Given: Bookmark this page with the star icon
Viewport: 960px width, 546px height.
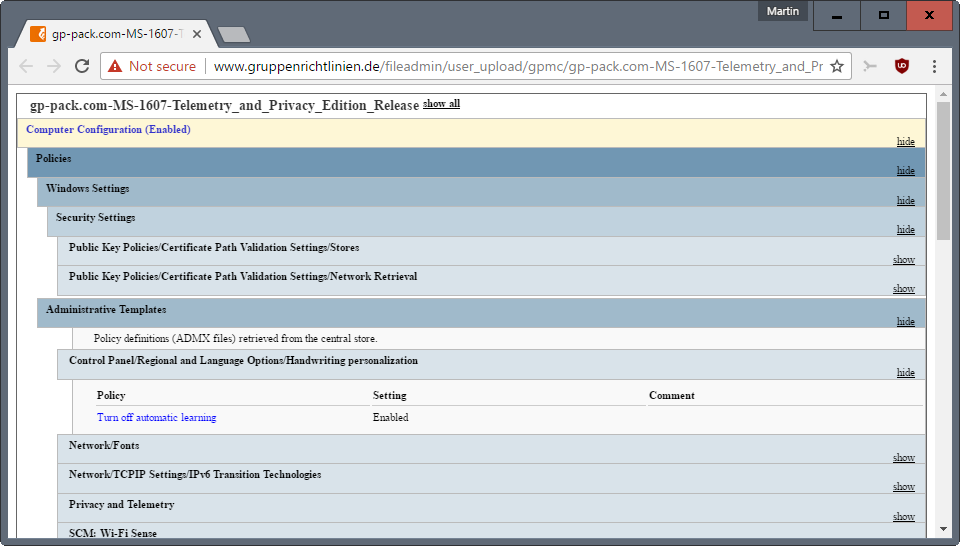Looking at the screenshot, I should 837,66.
